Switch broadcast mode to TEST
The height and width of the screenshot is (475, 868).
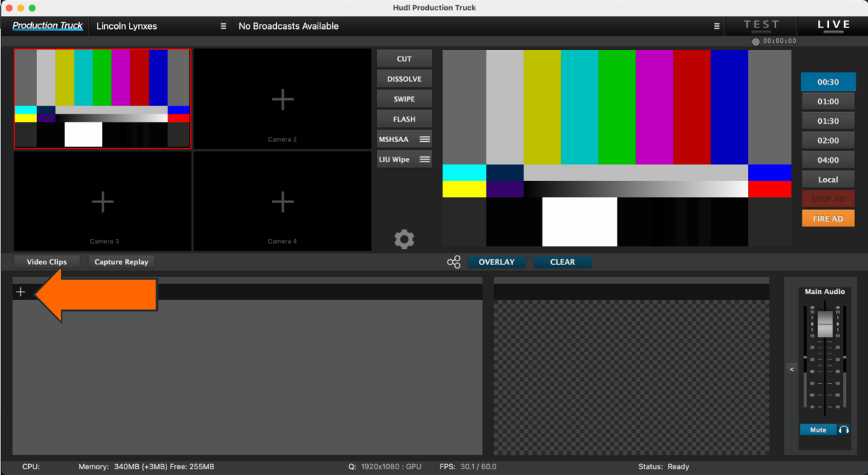click(x=760, y=24)
